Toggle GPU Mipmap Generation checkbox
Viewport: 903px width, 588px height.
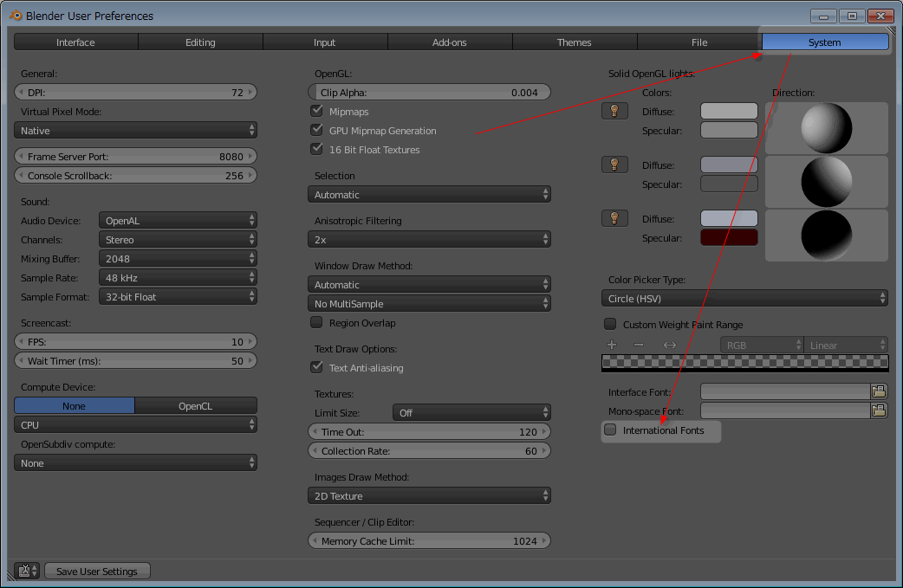[316, 129]
